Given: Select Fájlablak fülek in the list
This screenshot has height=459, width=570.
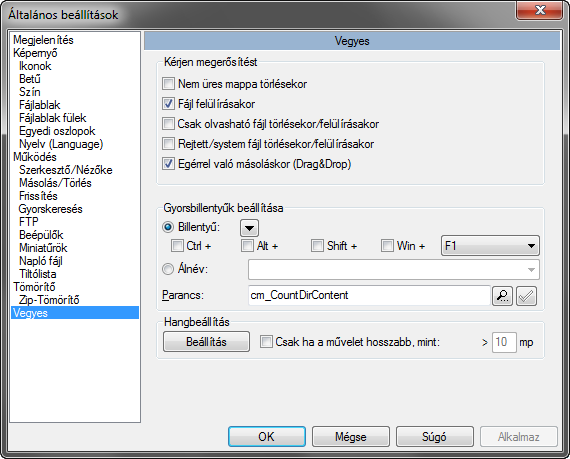Looking at the screenshot, I should 53,118.
